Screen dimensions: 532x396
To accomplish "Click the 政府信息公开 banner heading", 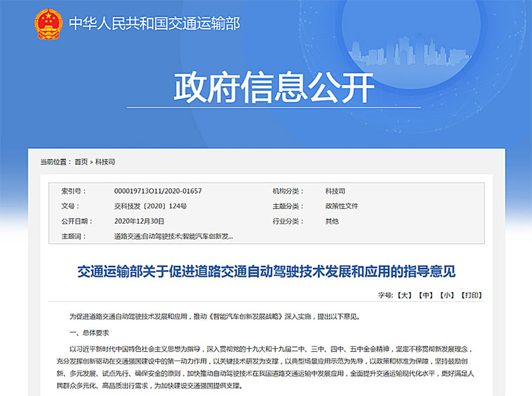I will click(274, 87).
